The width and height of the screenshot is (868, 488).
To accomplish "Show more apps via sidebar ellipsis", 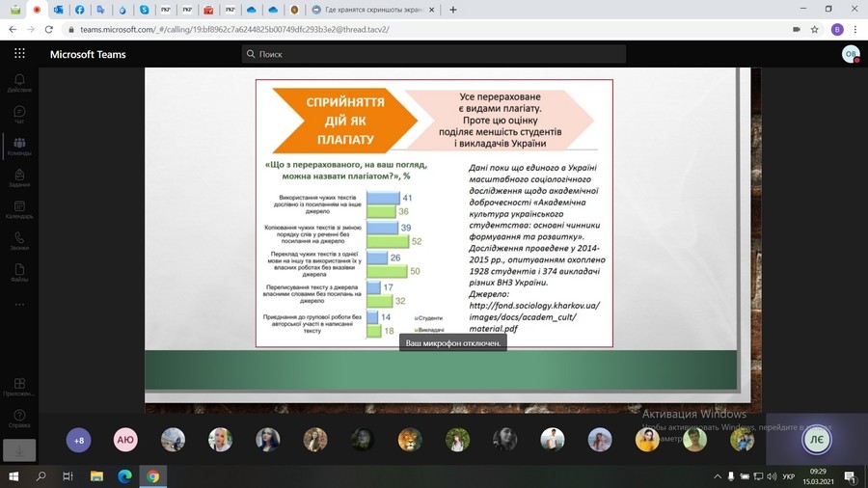I will click(19, 305).
